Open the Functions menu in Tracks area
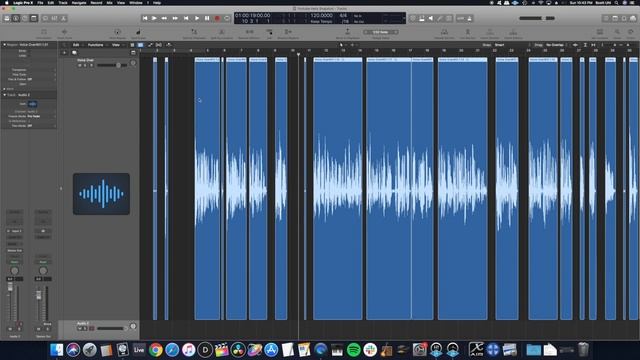 click(x=96, y=45)
